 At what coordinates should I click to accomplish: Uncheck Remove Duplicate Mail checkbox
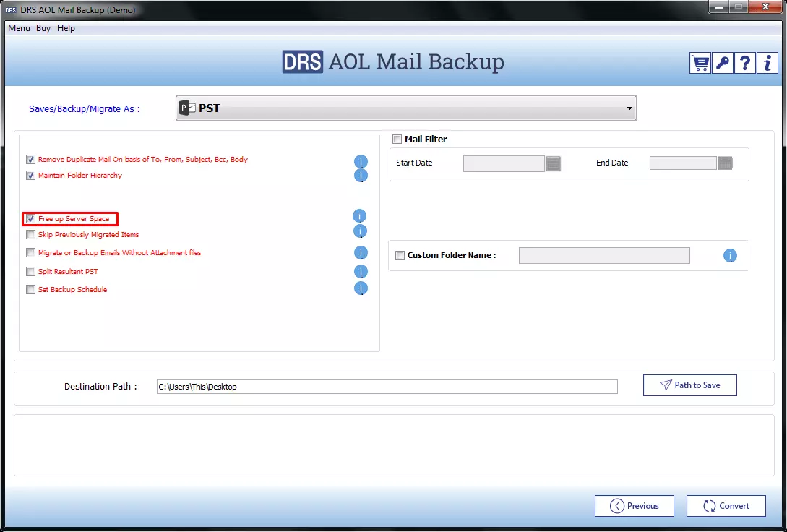(x=30, y=160)
